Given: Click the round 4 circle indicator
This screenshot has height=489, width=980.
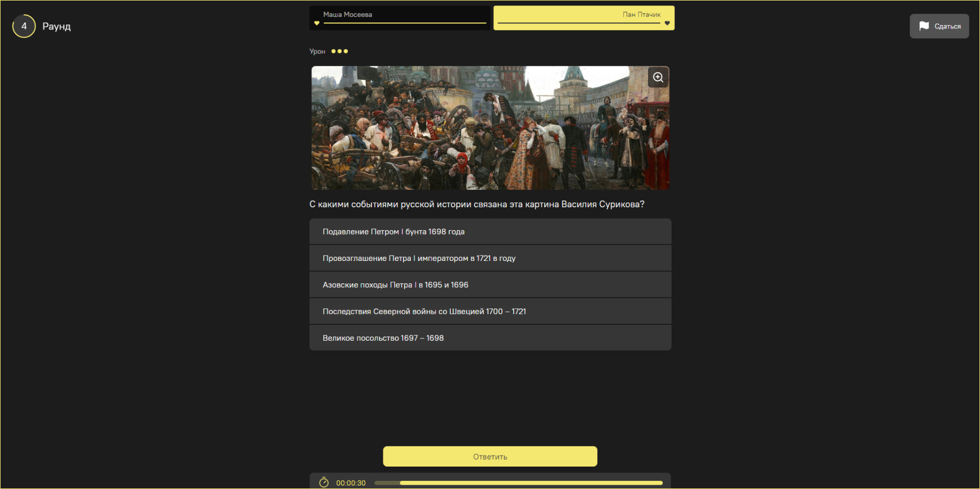Looking at the screenshot, I should click(24, 26).
